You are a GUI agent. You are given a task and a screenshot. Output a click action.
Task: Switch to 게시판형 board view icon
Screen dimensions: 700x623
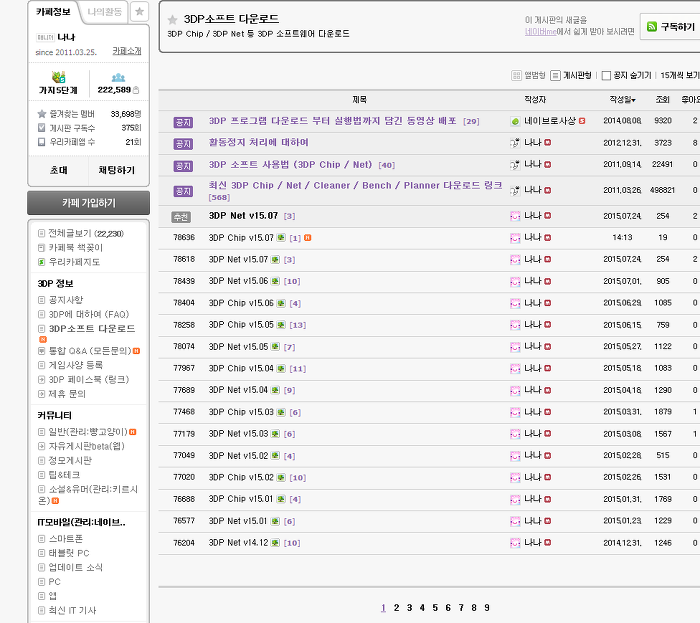[555, 75]
